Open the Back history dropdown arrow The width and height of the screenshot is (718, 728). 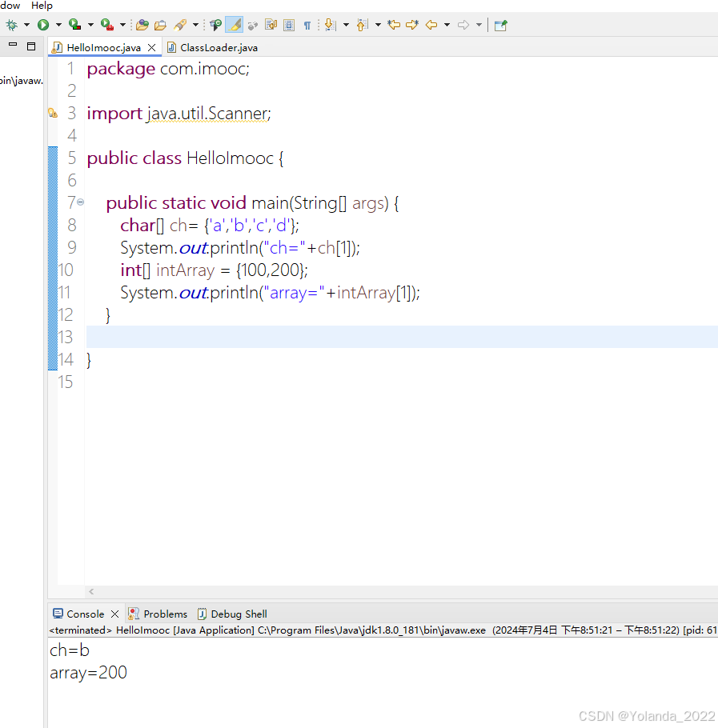pyautogui.click(x=447, y=25)
